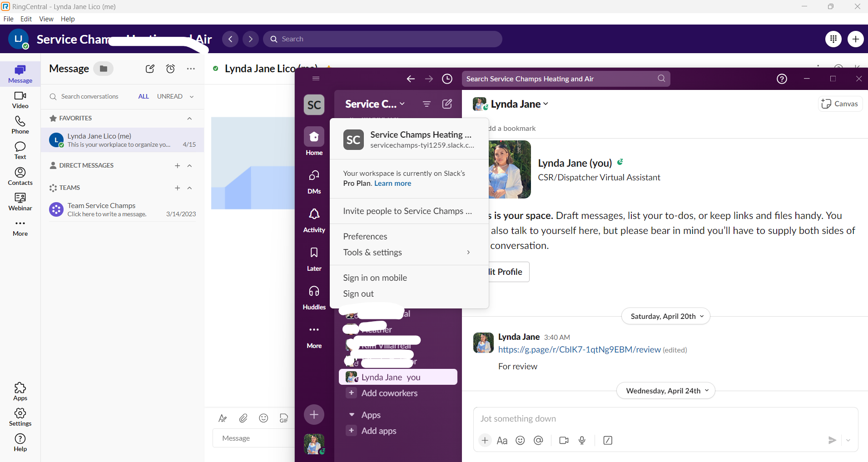Screen dimensions: 868x462
Task: Click Add coworkers in Slack sidebar
Action: (x=389, y=393)
